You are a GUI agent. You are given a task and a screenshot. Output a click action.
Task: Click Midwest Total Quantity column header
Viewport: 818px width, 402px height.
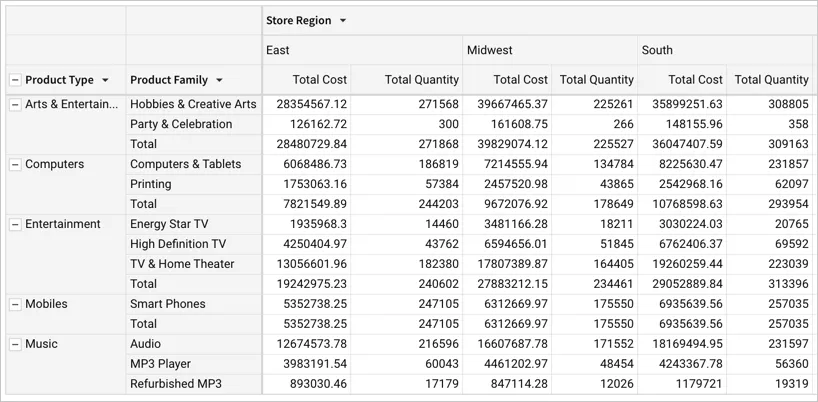tap(594, 80)
